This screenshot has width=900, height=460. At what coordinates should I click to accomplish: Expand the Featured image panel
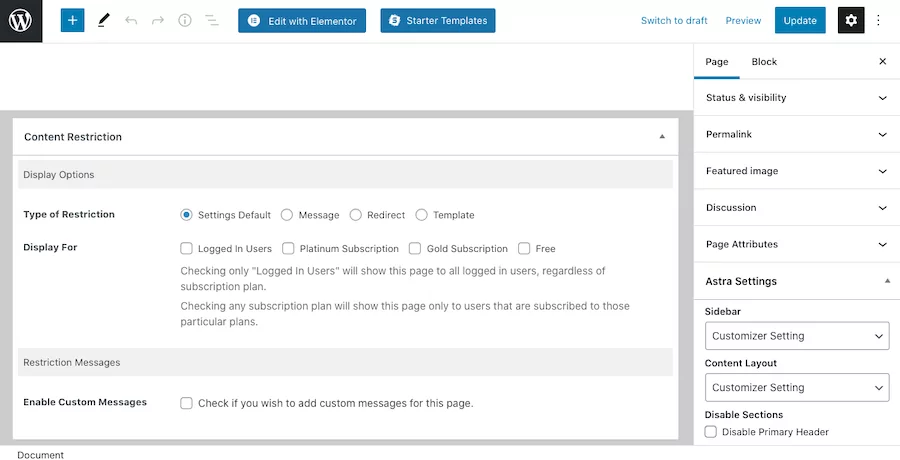tap(796, 171)
